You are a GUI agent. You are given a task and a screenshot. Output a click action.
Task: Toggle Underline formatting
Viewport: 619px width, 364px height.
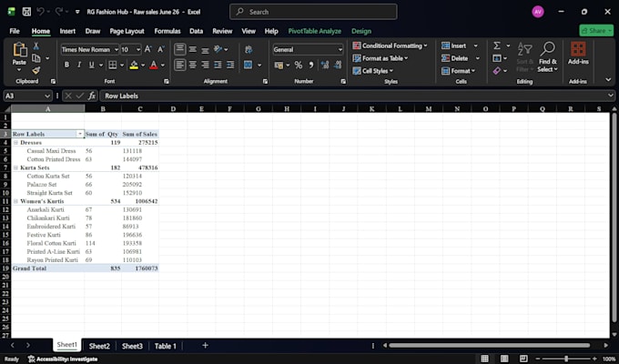[x=92, y=65]
